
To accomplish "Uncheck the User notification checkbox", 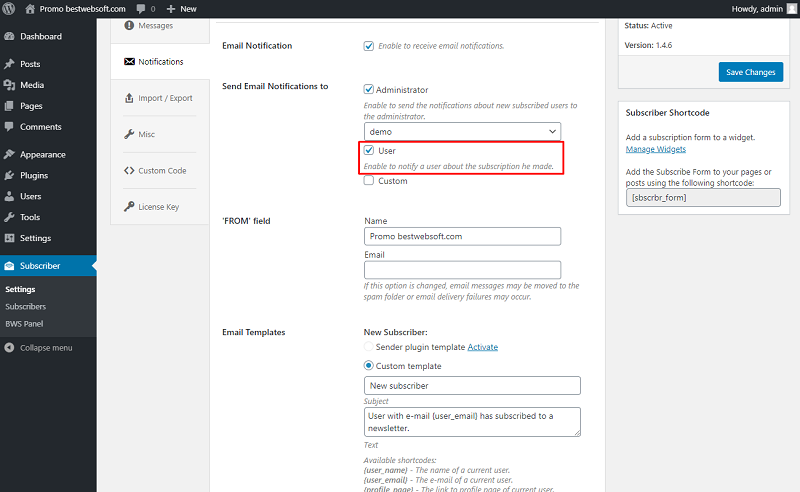I will click(x=368, y=150).
